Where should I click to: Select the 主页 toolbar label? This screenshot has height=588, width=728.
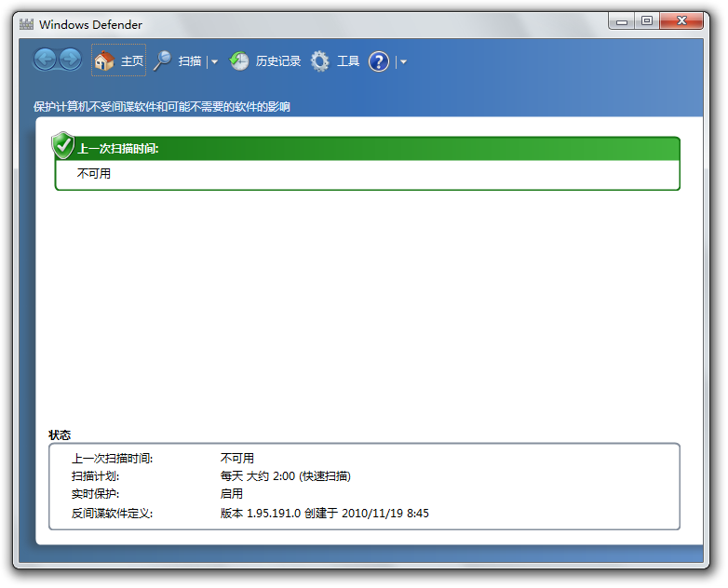click(132, 60)
